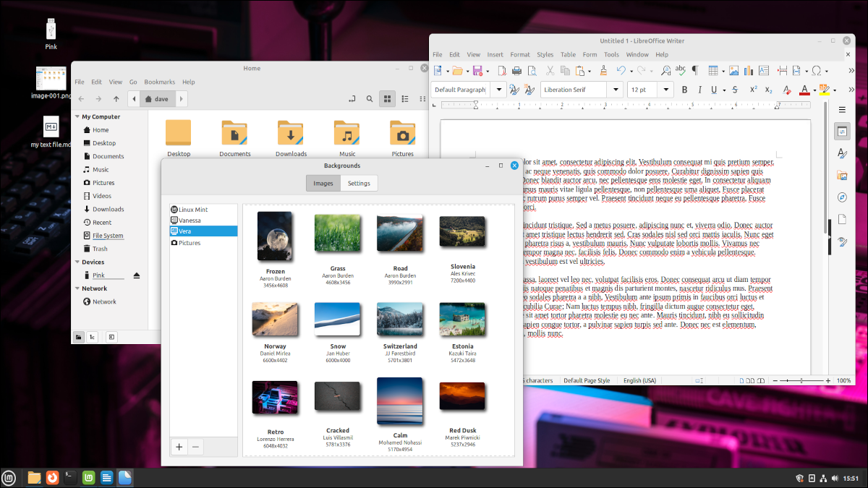Open the Navigator deck in Writer sidebar

coord(842,197)
